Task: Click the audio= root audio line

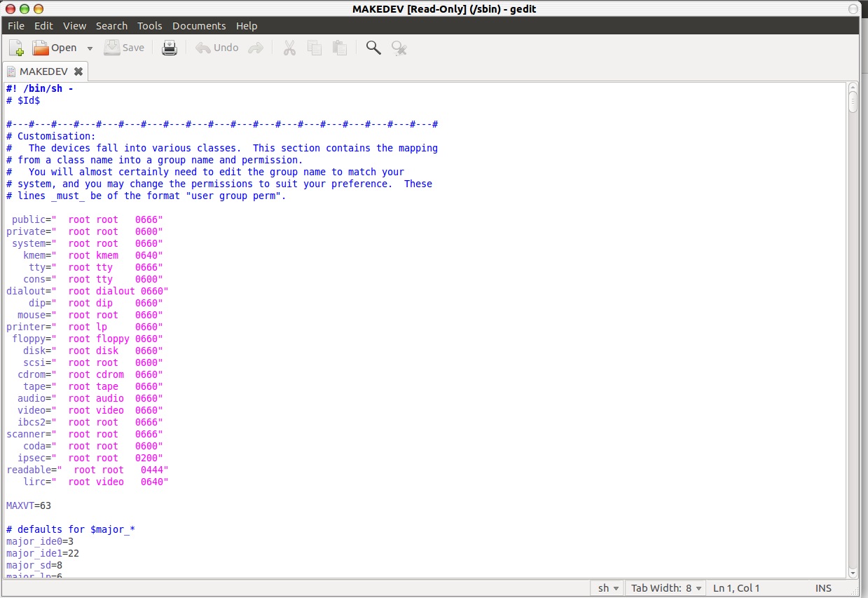Action: click(90, 398)
